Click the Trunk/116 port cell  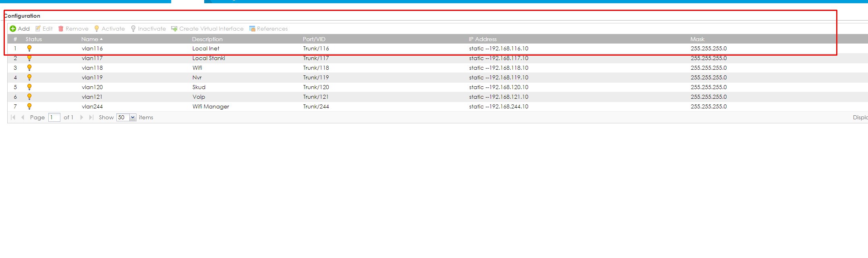[316, 48]
